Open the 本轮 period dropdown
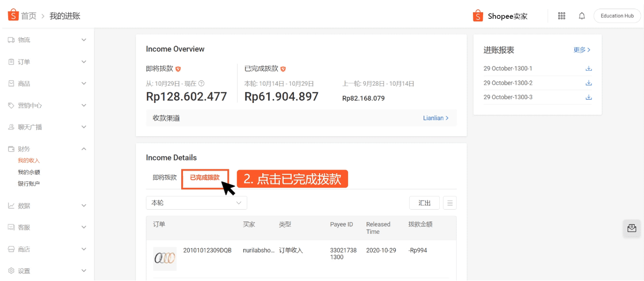The height and width of the screenshot is (281, 644). click(x=196, y=203)
